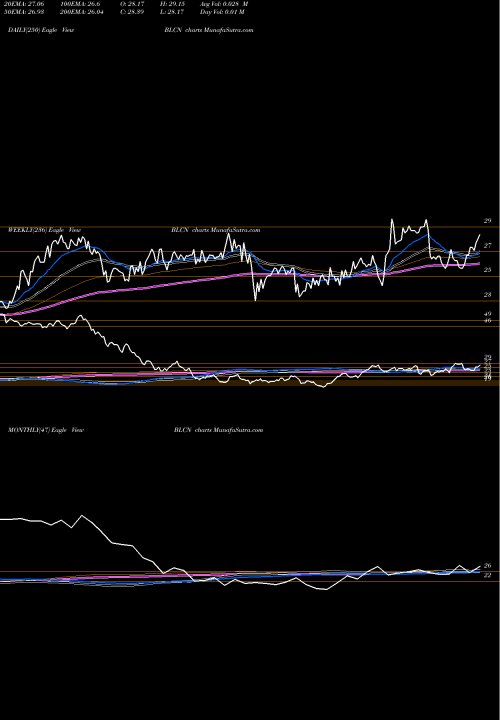The image size is (500, 720).
Task: Click the close price C: 28.89
Action: (132, 12)
